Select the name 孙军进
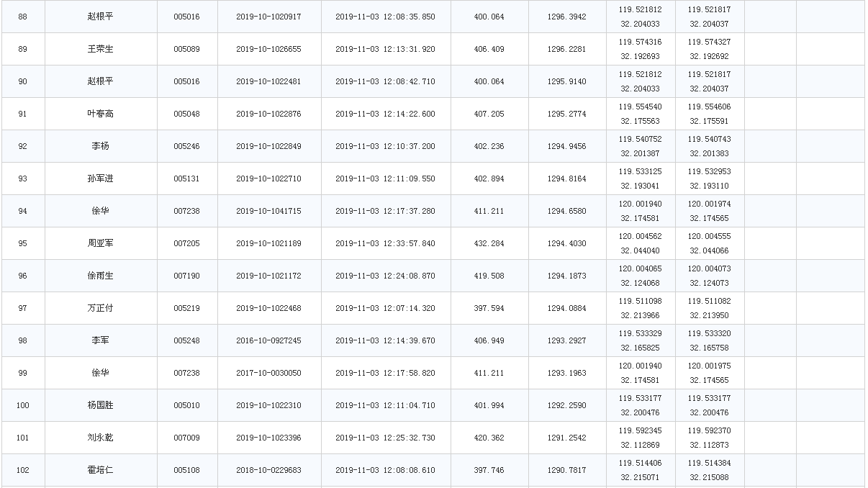Screen dimensions: 868x488 click(100, 179)
